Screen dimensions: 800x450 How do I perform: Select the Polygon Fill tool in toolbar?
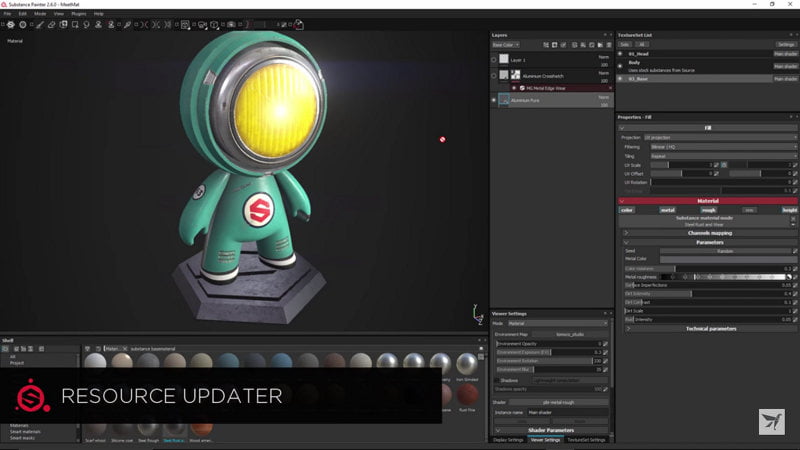(75, 24)
